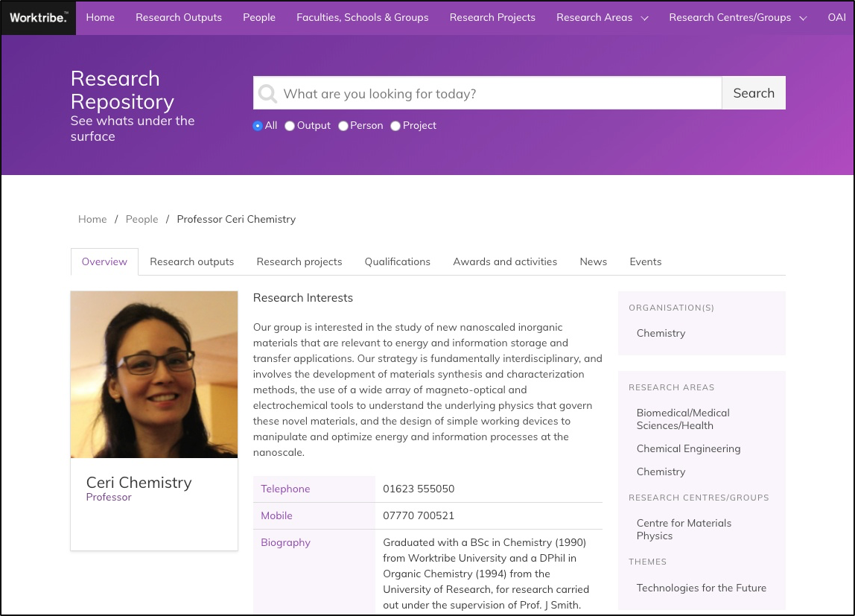The width and height of the screenshot is (855, 616).
Task: Go to People breadcrumb link
Action: 142,219
